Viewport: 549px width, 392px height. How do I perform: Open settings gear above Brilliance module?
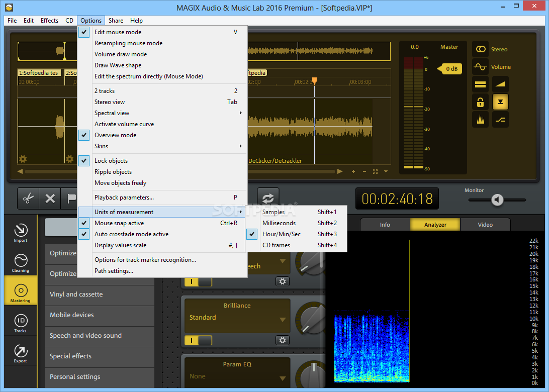coord(283,281)
